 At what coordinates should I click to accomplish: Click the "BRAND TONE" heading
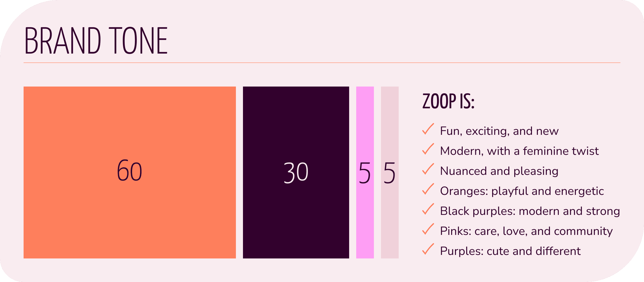coord(96,41)
